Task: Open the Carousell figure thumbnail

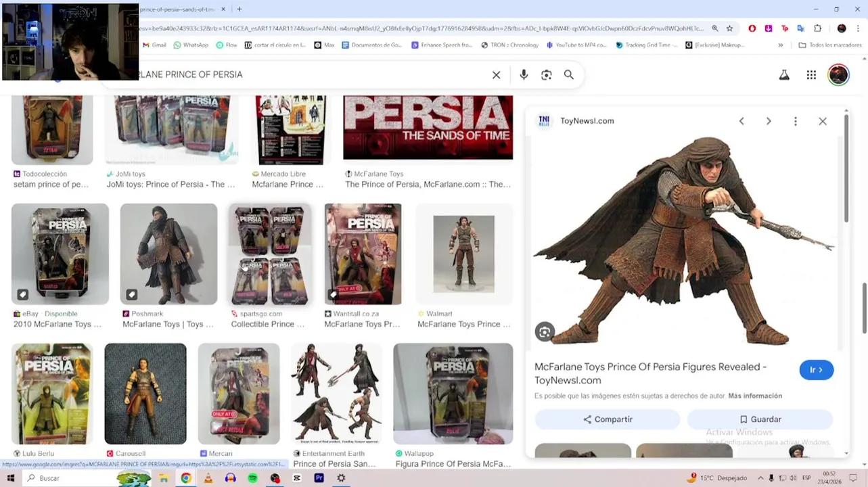Action: point(145,394)
